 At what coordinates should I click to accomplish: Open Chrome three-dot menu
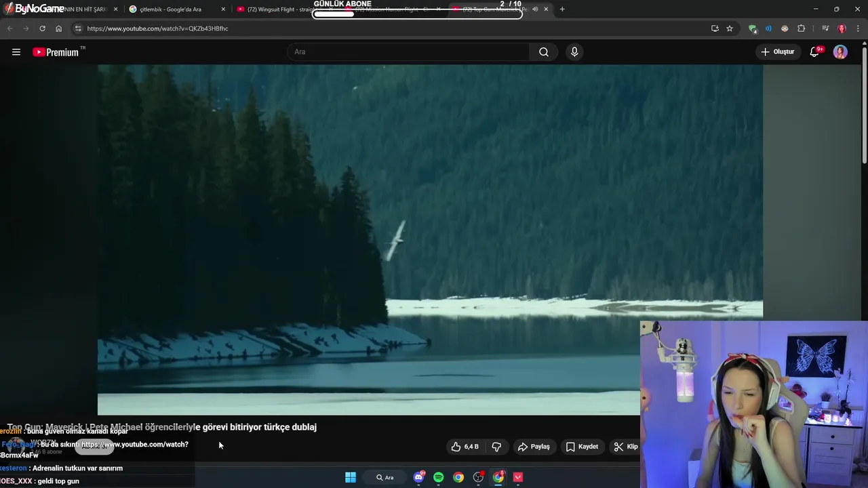tap(858, 28)
